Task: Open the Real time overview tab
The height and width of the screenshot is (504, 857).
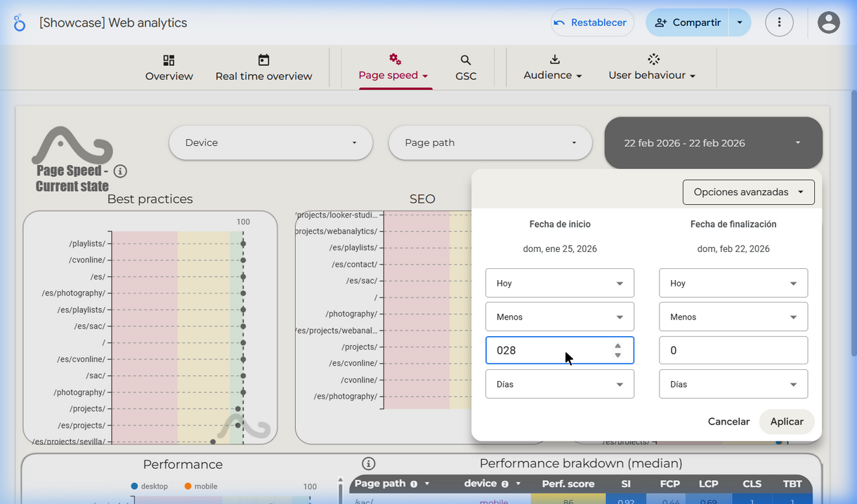Action: (x=263, y=68)
